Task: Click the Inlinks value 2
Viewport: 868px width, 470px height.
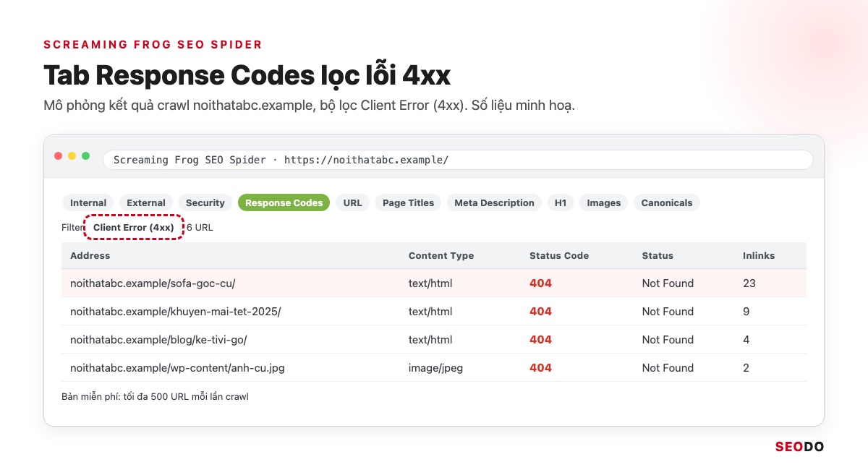Action: point(746,368)
